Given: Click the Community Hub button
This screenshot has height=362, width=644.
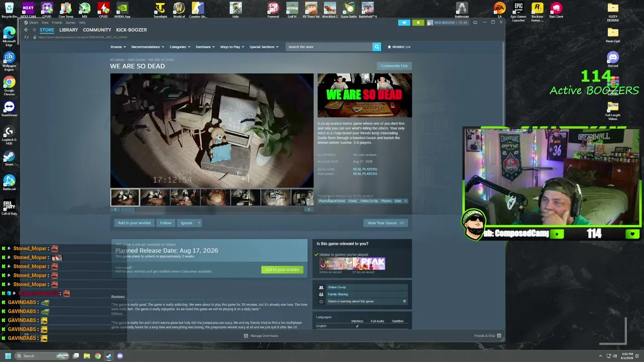Looking at the screenshot, I should (394, 66).
